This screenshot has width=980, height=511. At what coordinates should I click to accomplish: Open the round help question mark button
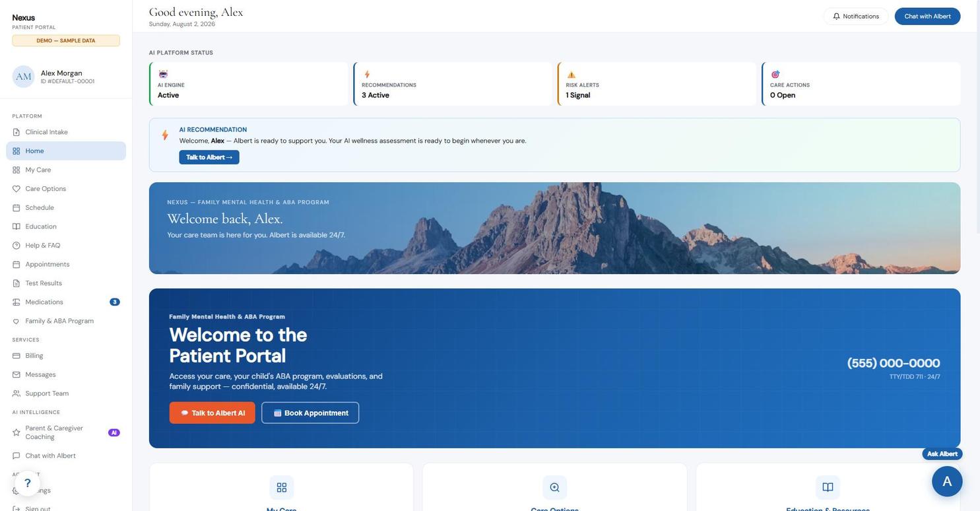(27, 483)
